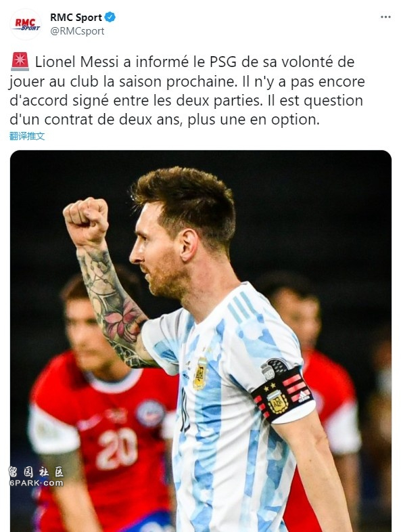Click the AFA crest on striped shirt
The height and width of the screenshot is (532, 401).
click(x=200, y=373)
